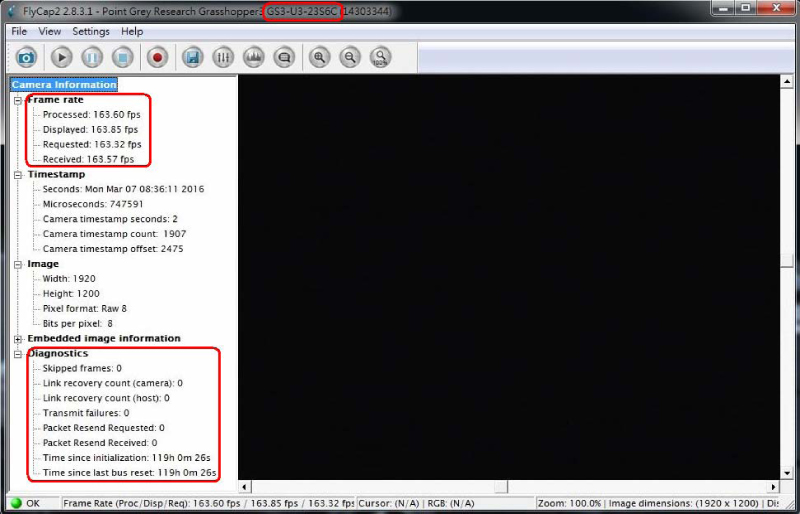Zoom in on the camera image

pyautogui.click(x=319, y=57)
